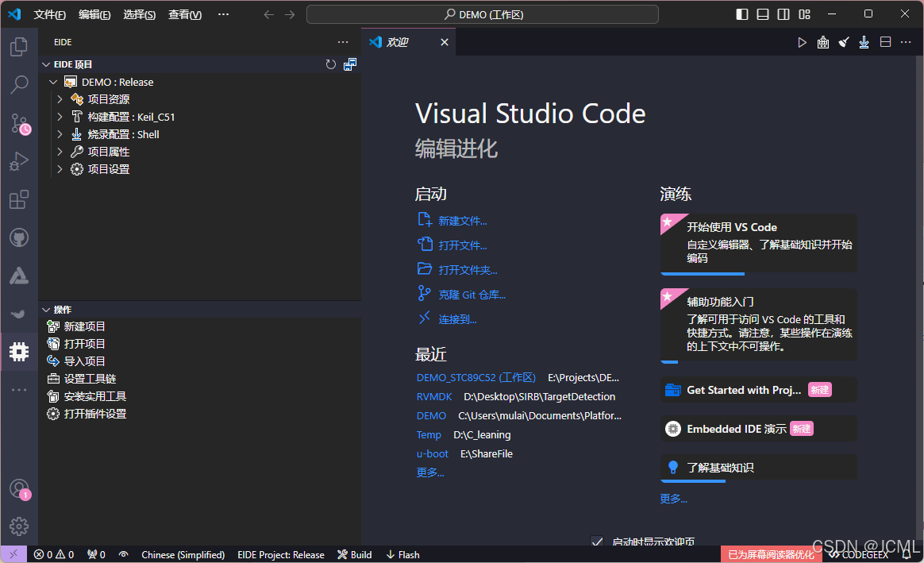Open the 编辑(E) menu
This screenshot has width=924, height=563.
94,14
